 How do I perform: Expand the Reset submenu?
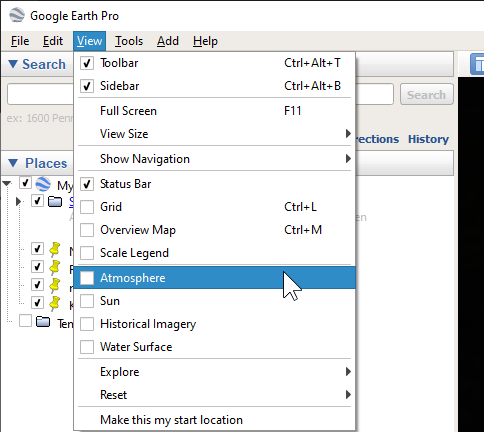point(215,395)
